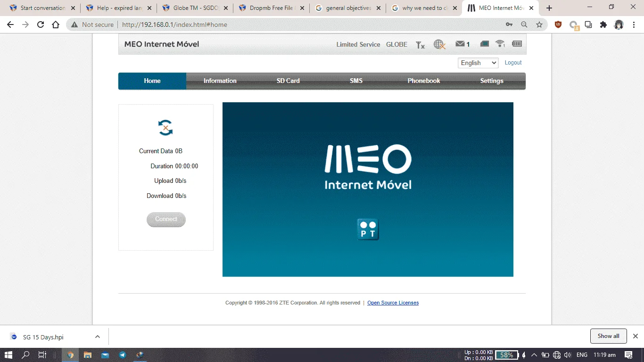Click the Limited Service status text

coord(358,45)
